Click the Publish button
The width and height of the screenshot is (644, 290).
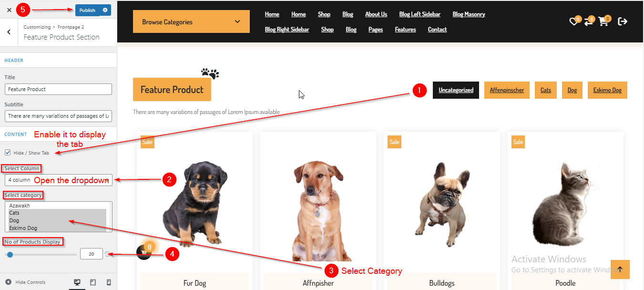pos(87,10)
